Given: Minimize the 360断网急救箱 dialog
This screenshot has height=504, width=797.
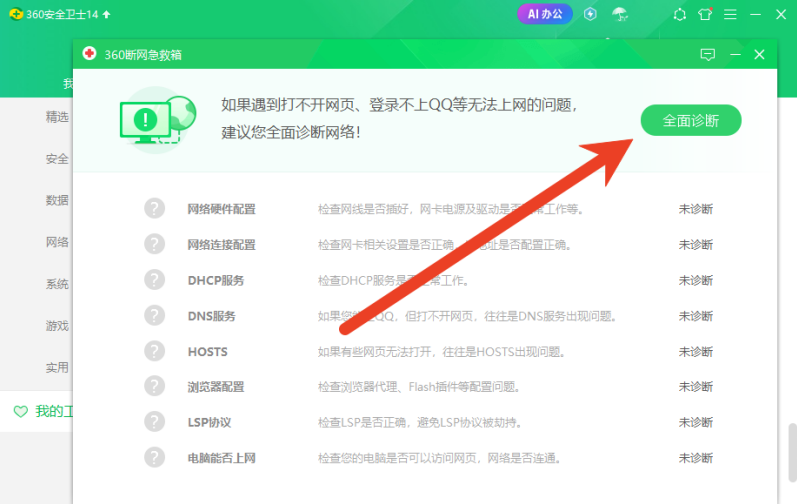Looking at the screenshot, I should [x=735, y=54].
